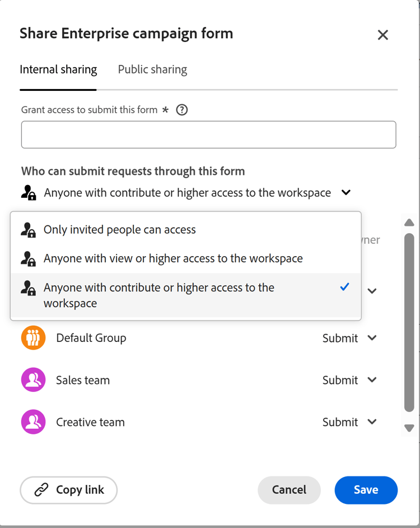Screen dimensions: 420x528
Task: Click the partially hidden chevron above Default Group
Action: coord(372,291)
